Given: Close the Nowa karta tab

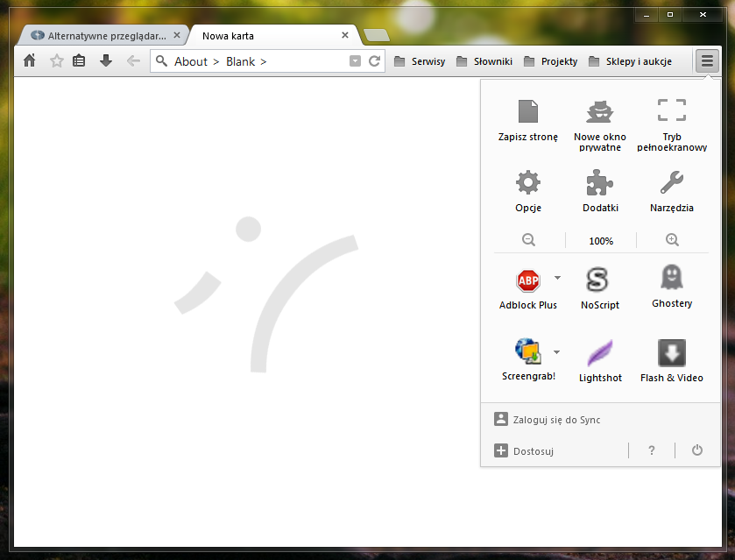Looking at the screenshot, I should [345, 35].
